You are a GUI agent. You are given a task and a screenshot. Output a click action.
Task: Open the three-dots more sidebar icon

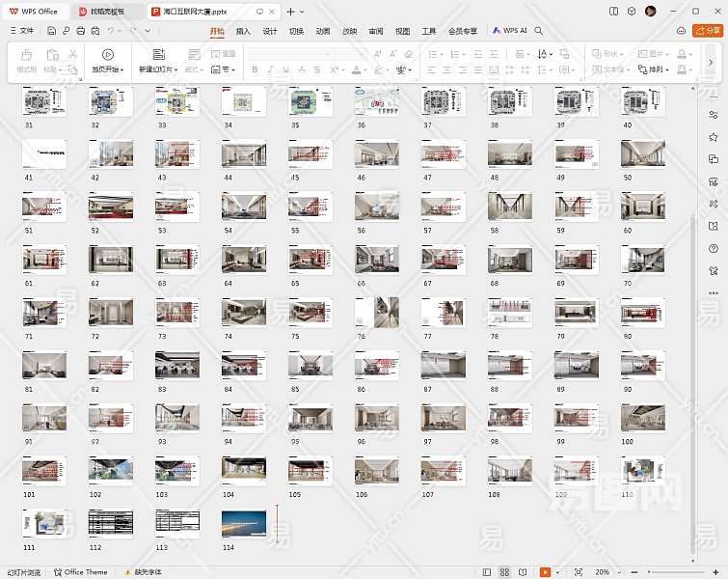[x=714, y=292]
